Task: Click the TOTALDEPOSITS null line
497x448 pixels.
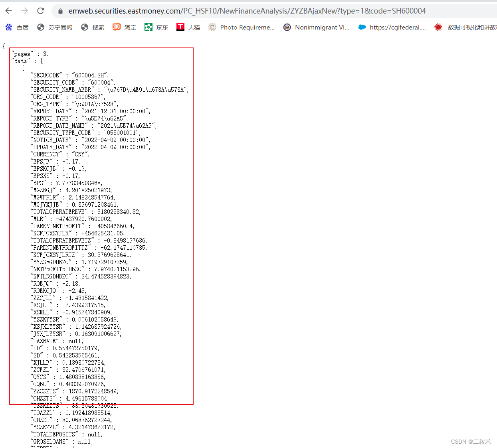Action: [x=67, y=434]
